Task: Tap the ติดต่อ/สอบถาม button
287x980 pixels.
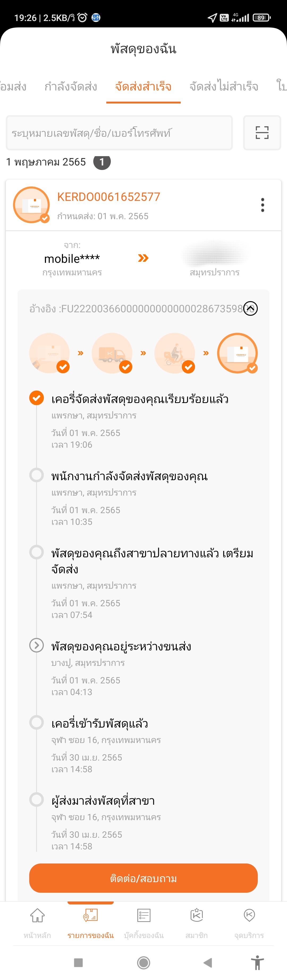Action: point(143,878)
